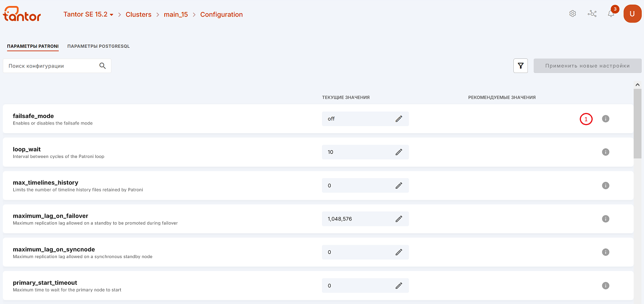Viewport: 644px width, 304px height.
Task: Show info for max_timelines_history
Action: tap(605, 186)
